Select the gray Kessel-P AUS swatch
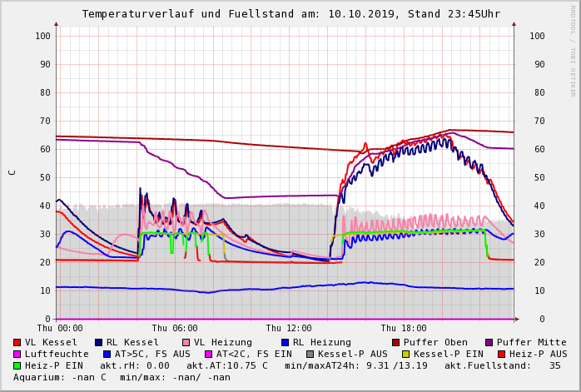The height and width of the screenshot is (392, 581). pos(308,354)
